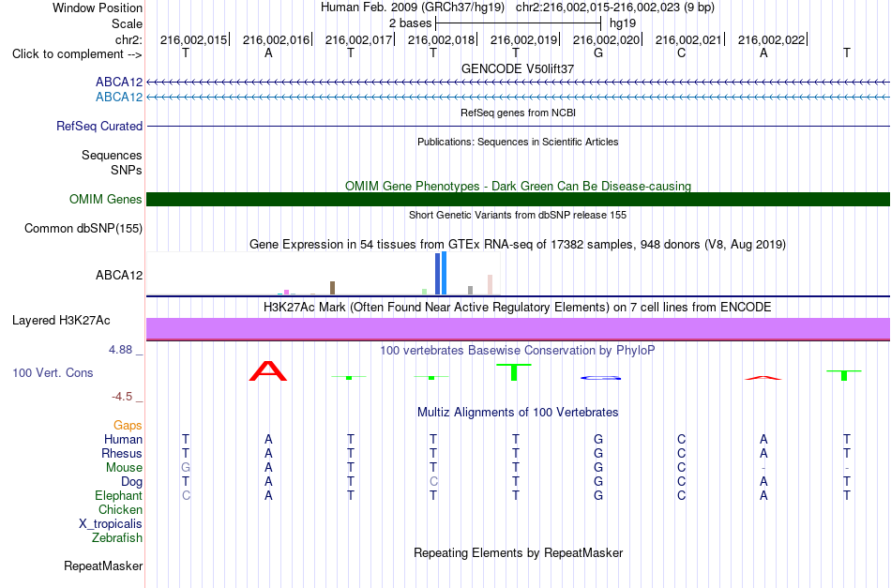Click the gray G in Mouse row
Viewport: 891px width, 588px height.
click(186, 468)
